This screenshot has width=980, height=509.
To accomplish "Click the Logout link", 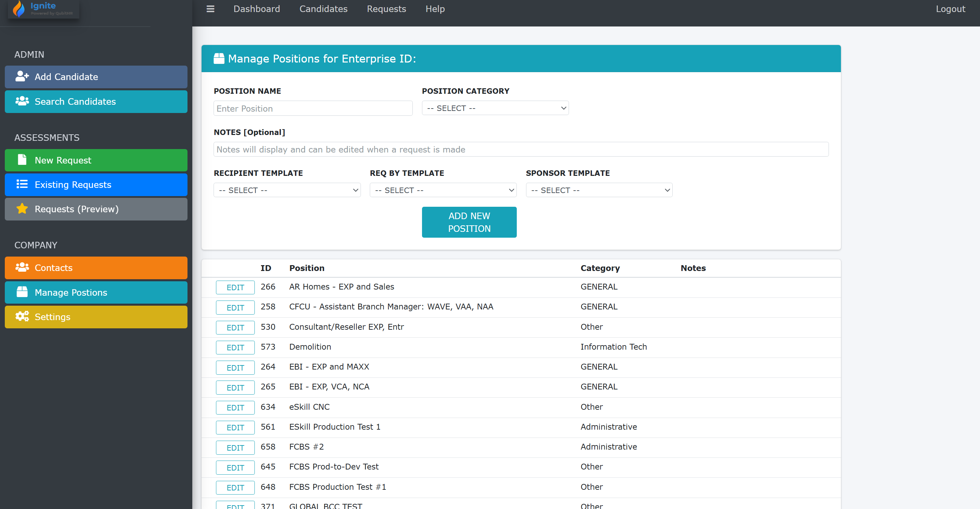I will 950,9.
